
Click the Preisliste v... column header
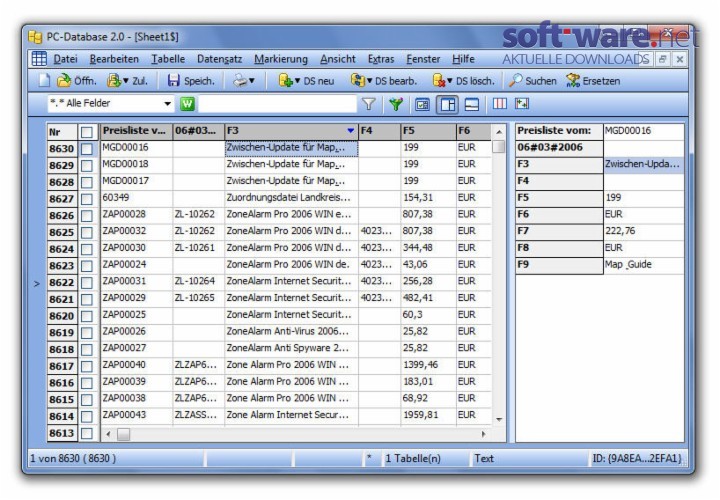(x=136, y=131)
